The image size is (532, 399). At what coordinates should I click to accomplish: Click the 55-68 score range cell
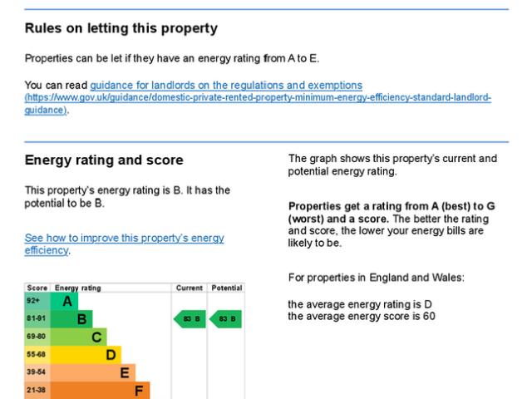coord(37,354)
